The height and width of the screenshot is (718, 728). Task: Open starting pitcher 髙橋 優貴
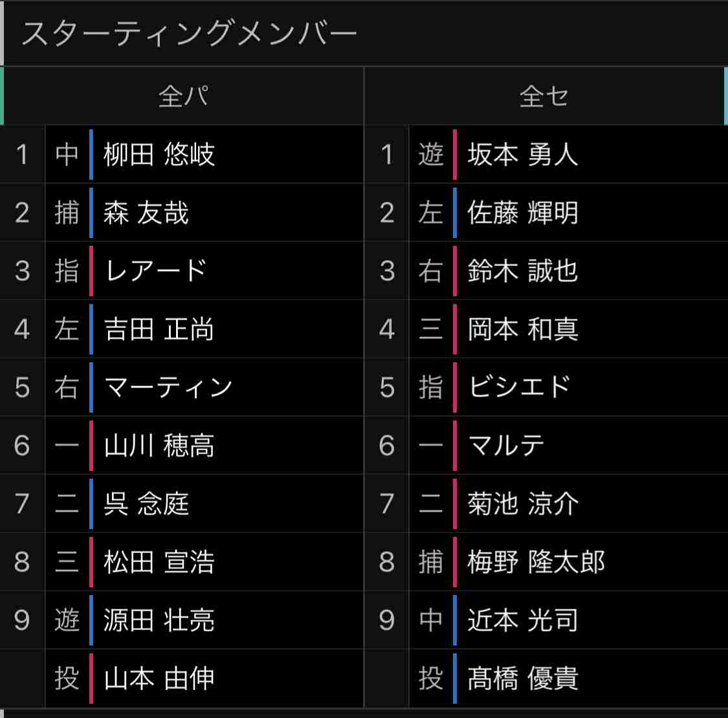[x=523, y=679]
